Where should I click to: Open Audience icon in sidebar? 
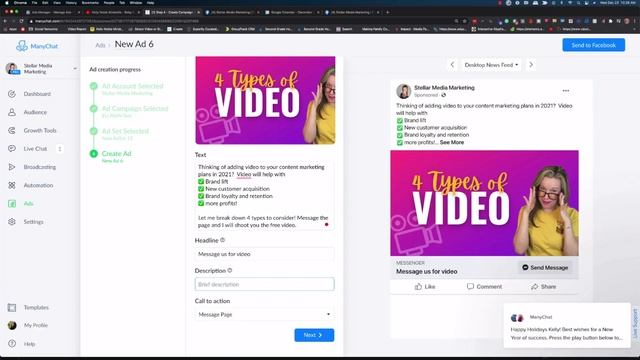pos(12,112)
